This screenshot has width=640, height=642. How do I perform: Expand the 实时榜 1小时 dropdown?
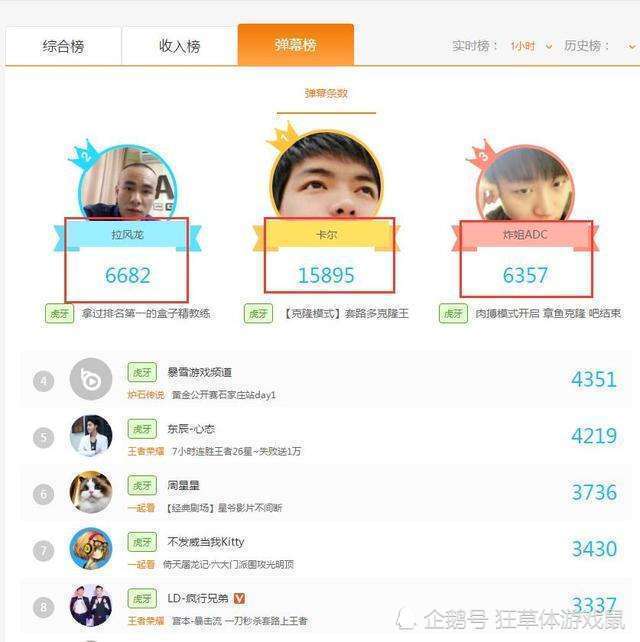(531, 46)
